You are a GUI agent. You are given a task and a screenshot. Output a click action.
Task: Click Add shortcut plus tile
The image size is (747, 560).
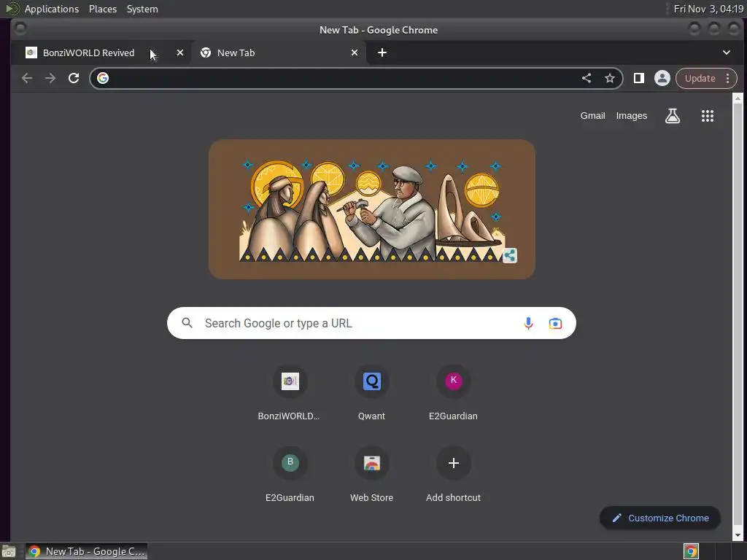(453, 474)
